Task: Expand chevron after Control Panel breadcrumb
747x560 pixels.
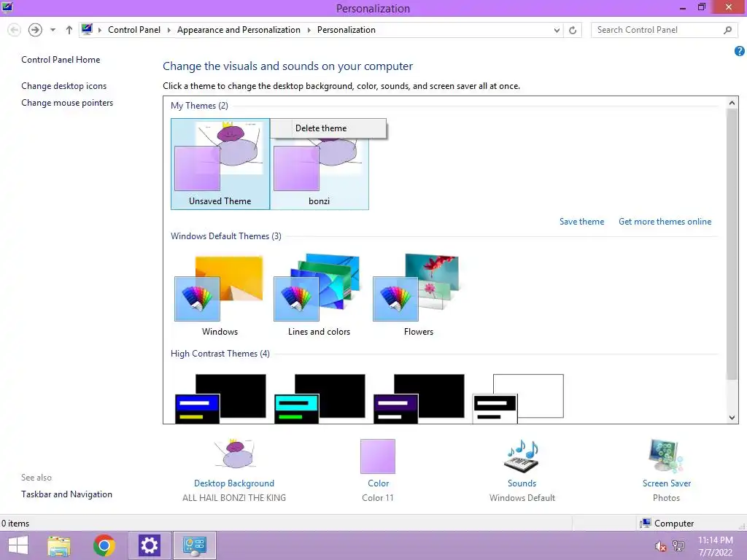Action: (x=169, y=30)
